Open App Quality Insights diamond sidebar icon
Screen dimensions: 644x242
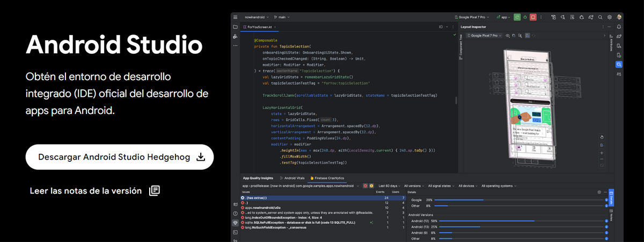[235, 223]
